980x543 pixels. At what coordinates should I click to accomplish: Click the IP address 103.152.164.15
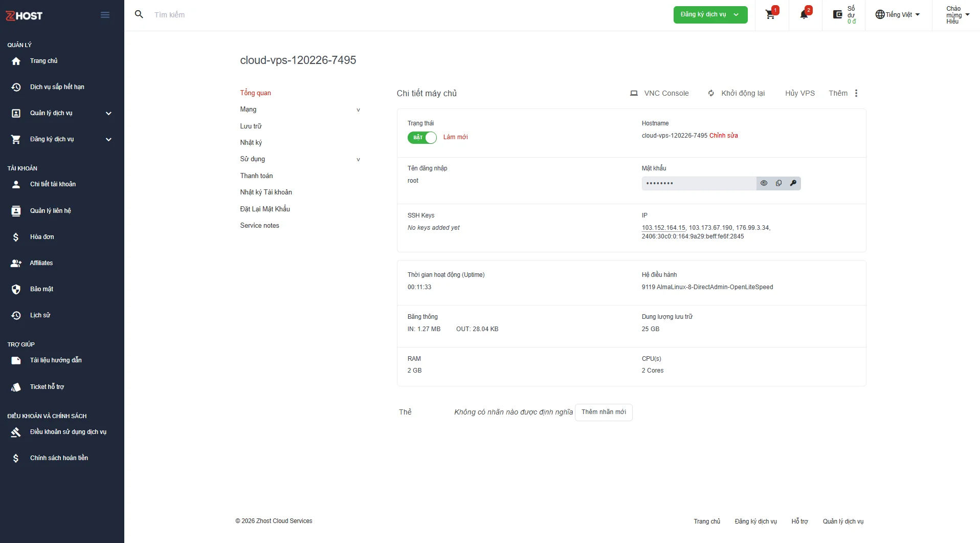pyautogui.click(x=663, y=228)
